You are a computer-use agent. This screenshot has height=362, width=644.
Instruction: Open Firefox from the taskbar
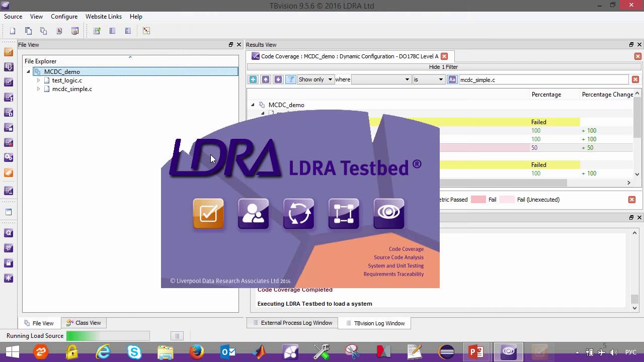(197, 351)
